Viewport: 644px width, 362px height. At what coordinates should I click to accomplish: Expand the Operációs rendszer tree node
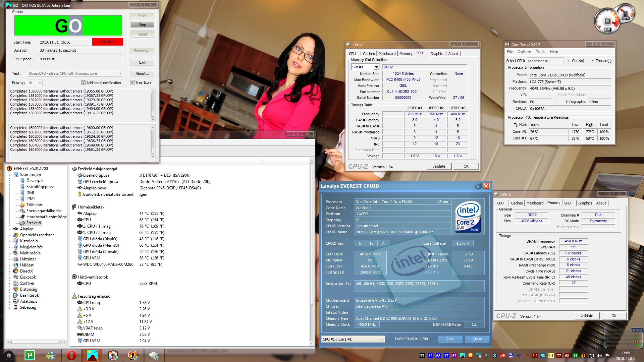click(x=10, y=235)
